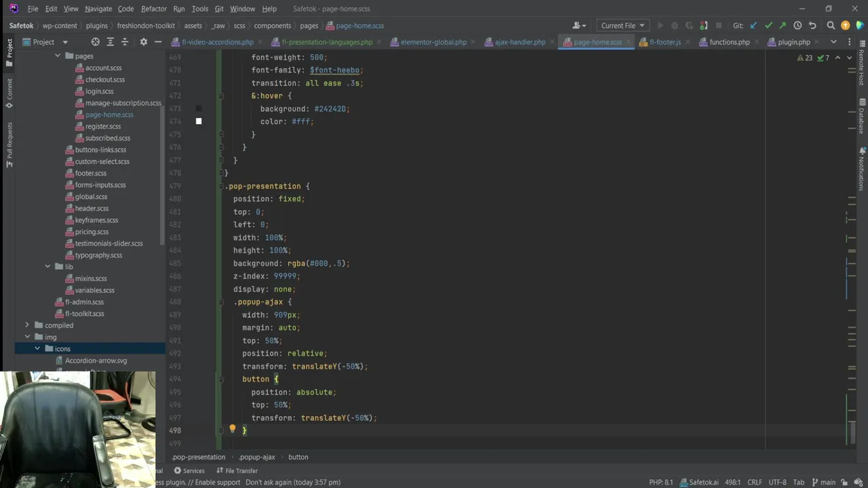Open user account icon in toolbar
Viewport: 868px width, 488px height.
[578, 26]
